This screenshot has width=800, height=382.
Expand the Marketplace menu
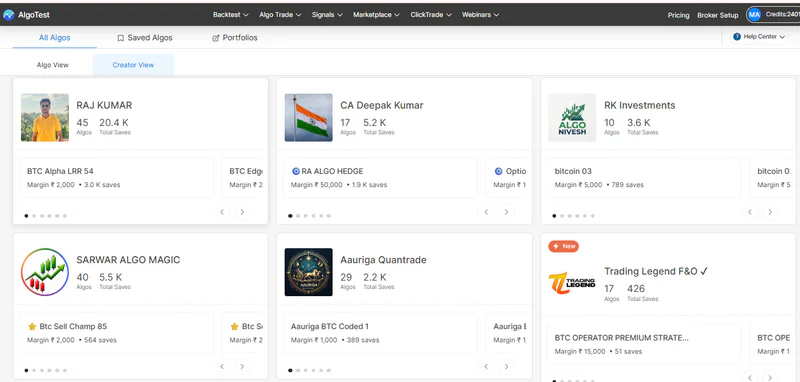[x=377, y=15]
